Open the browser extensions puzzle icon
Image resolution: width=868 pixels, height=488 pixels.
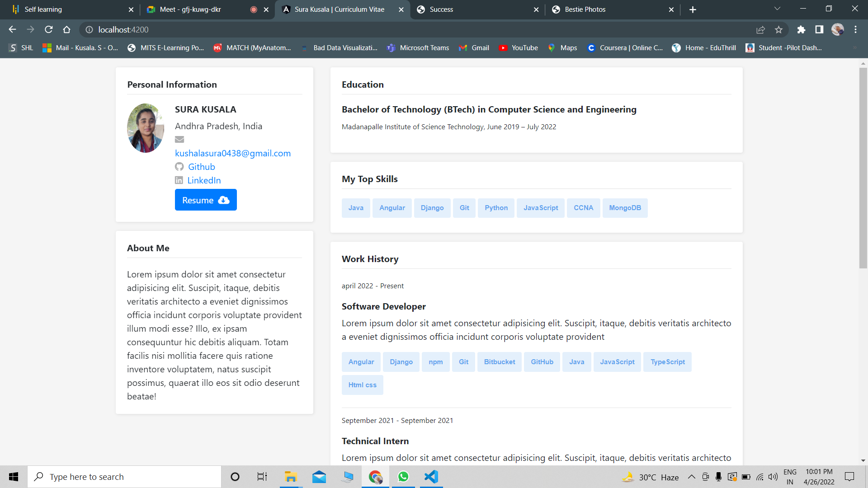pos(801,29)
